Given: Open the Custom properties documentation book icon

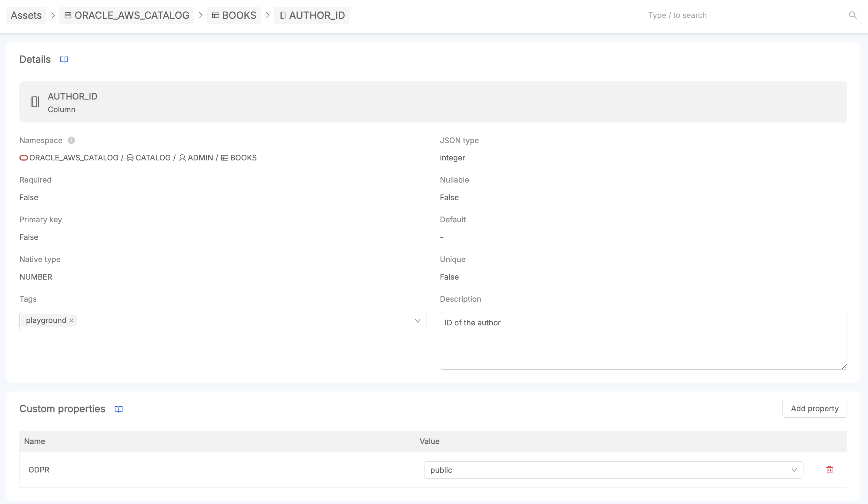Looking at the screenshot, I should (119, 409).
